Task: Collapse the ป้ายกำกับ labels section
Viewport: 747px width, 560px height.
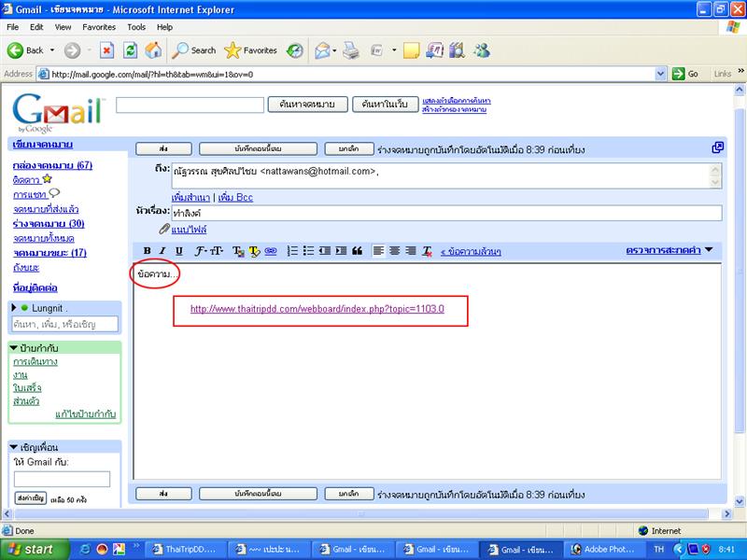Action: point(14,348)
